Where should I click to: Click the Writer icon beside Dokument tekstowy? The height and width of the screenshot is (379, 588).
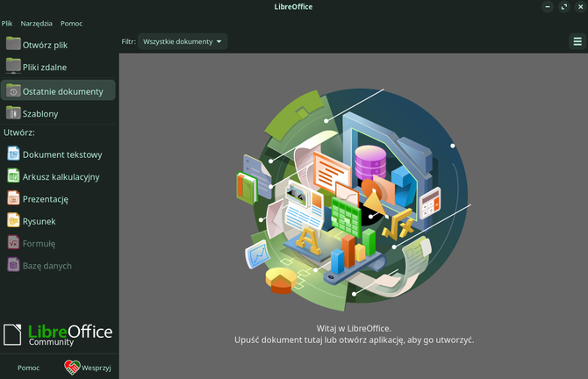pos(13,154)
